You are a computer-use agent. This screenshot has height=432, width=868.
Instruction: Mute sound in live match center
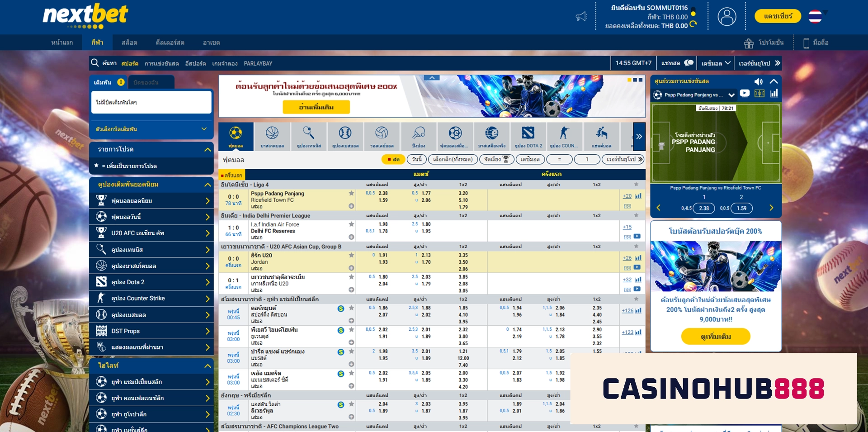(759, 81)
